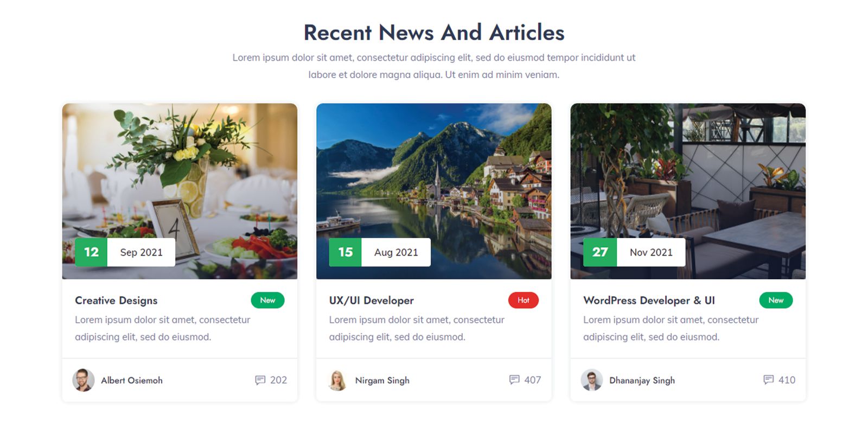Open the UX/UI Developer article title

[371, 301]
